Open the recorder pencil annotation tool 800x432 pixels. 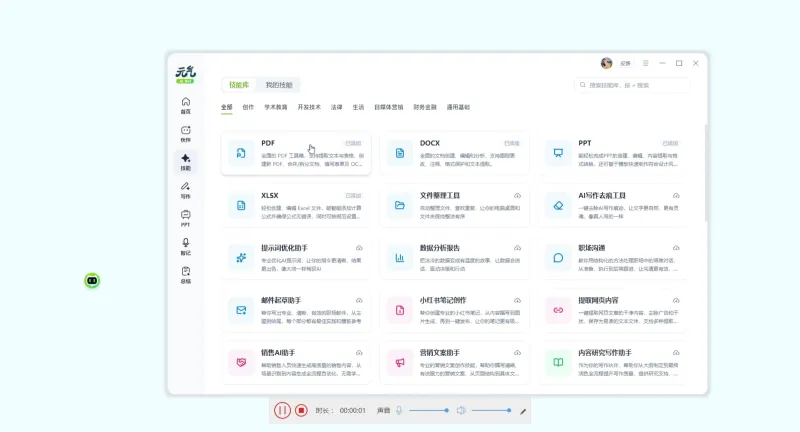[523, 411]
